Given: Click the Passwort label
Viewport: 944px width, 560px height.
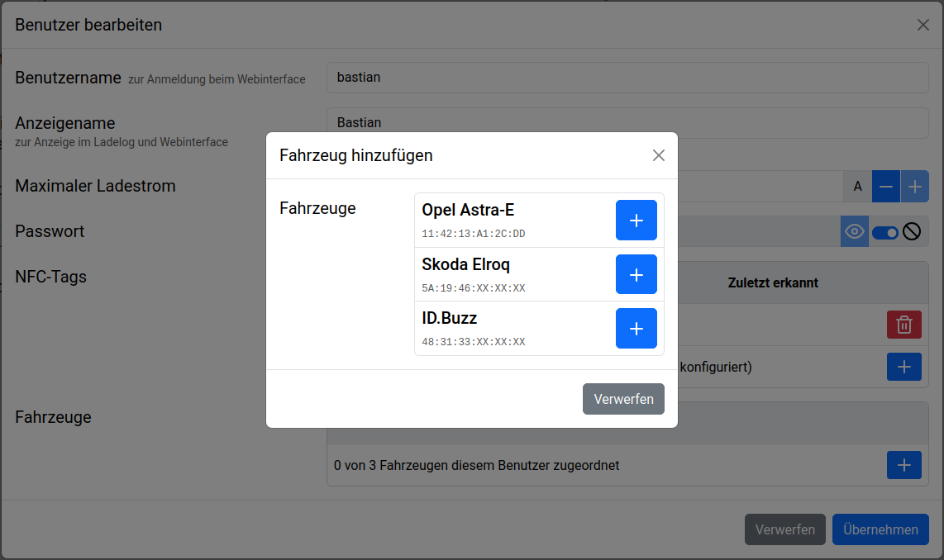Looking at the screenshot, I should click(x=50, y=231).
